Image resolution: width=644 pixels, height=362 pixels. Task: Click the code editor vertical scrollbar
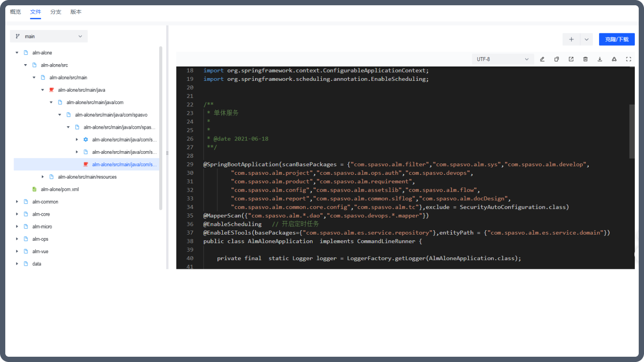point(632,131)
